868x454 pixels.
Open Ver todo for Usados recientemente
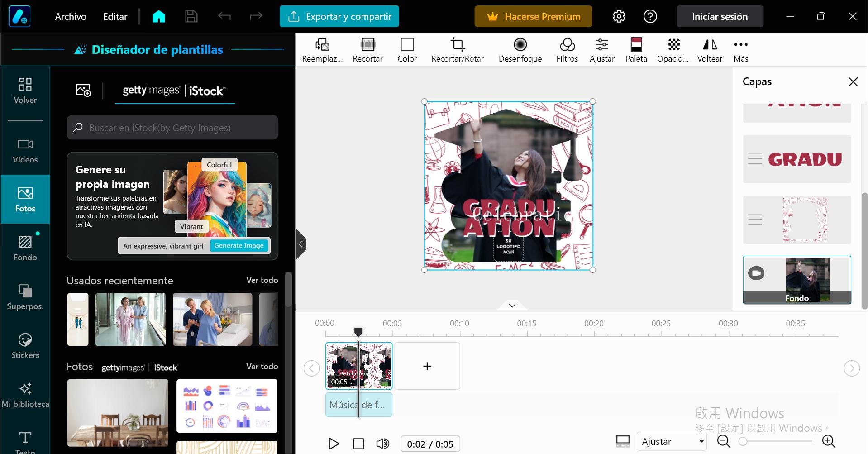[x=262, y=280]
